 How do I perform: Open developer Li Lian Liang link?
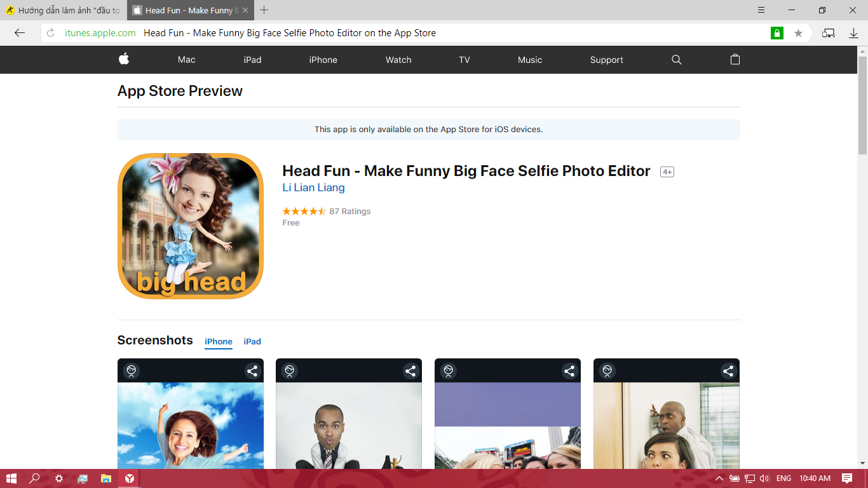pos(313,187)
